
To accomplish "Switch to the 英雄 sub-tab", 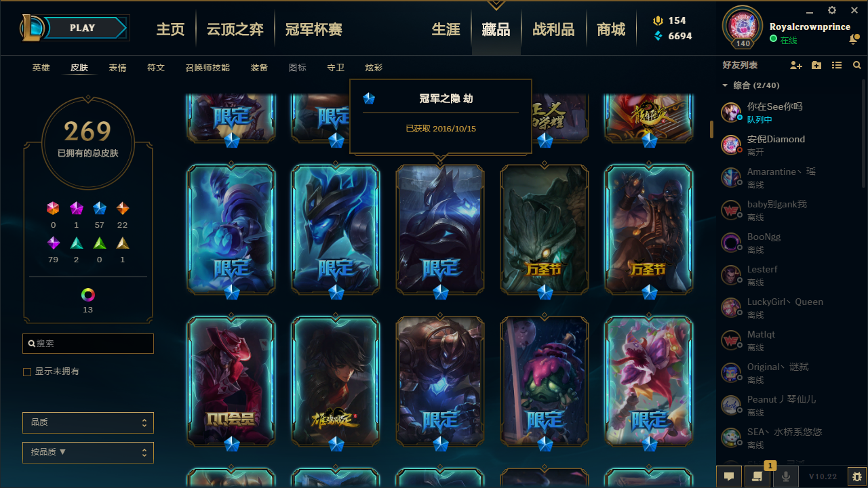I will point(41,68).
